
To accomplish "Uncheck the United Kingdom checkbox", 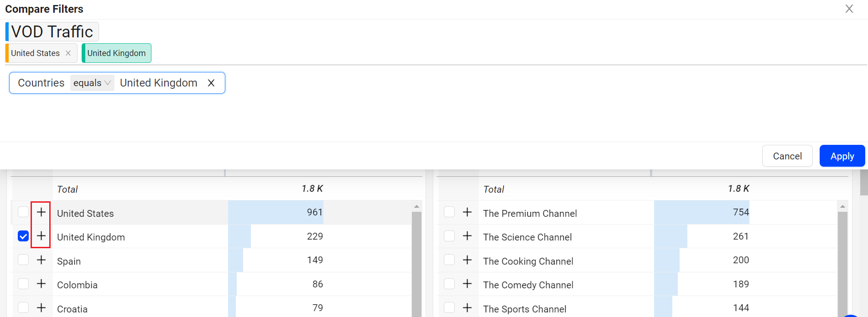I will (23, 236).
